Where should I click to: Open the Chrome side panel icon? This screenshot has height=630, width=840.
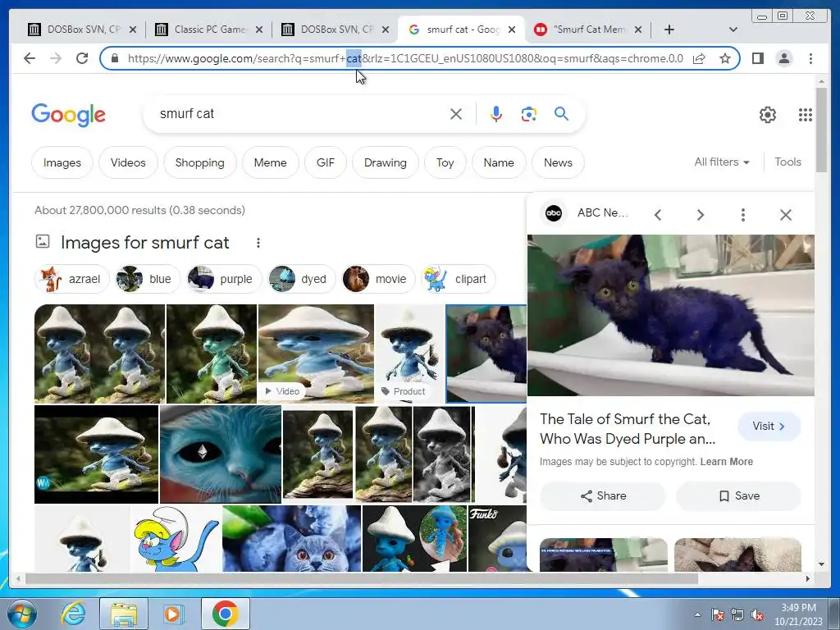coord(757,58)
